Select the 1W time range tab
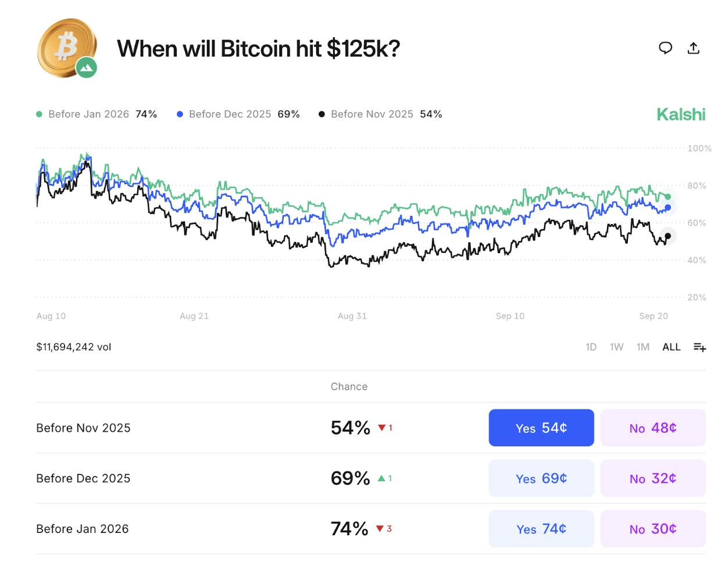 click(x=616, y=347)
